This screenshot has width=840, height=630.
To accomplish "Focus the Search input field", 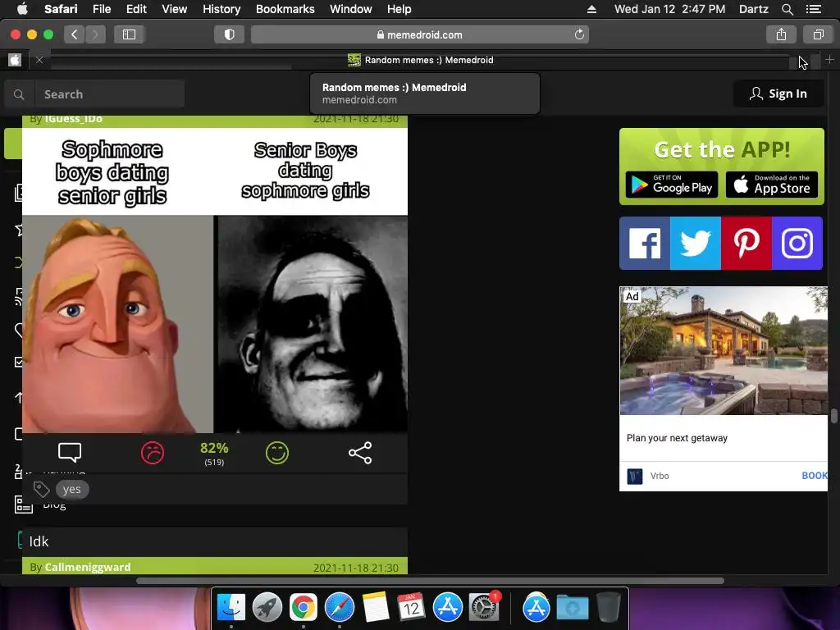I will (x=110, y=94).
